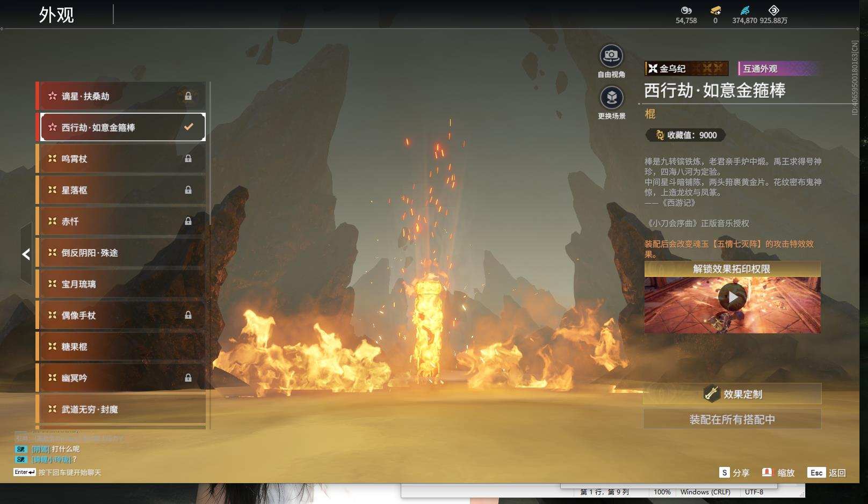868x504 pixels.
Task: Collapse the weapon skin list with left arrow
Action: click(26, 254)
